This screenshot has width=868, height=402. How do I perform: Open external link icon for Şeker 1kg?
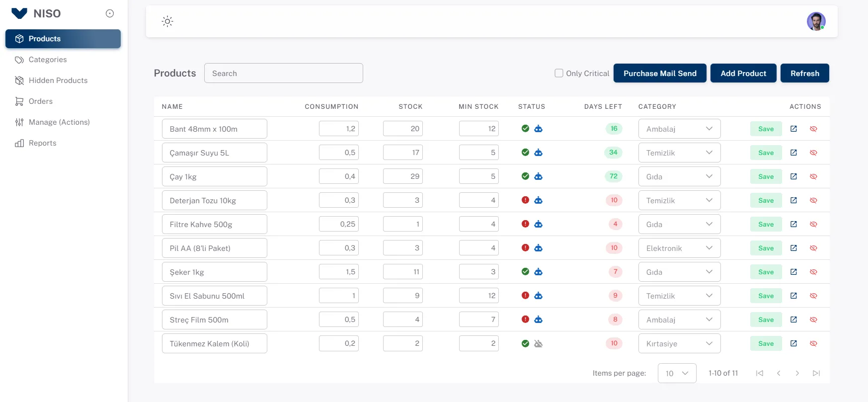pos(793,272)
